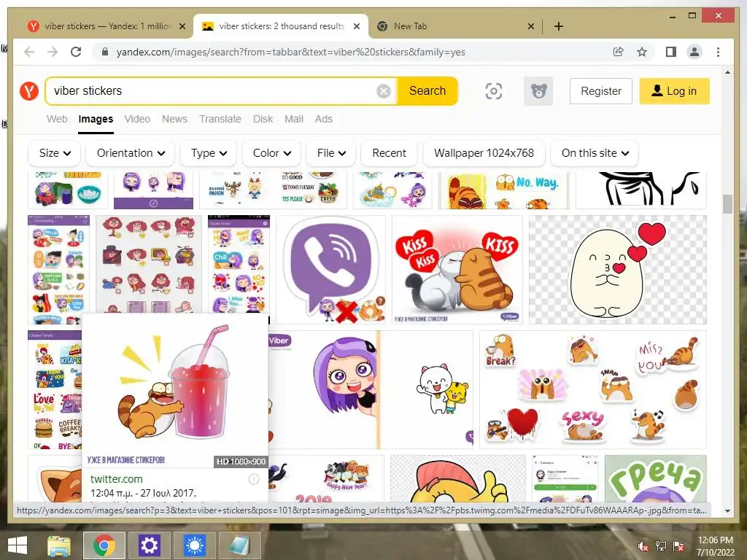Open the browser side panel
Image resolution: width=747 pixels, height=560 pixels.
(x=671, y=52)
